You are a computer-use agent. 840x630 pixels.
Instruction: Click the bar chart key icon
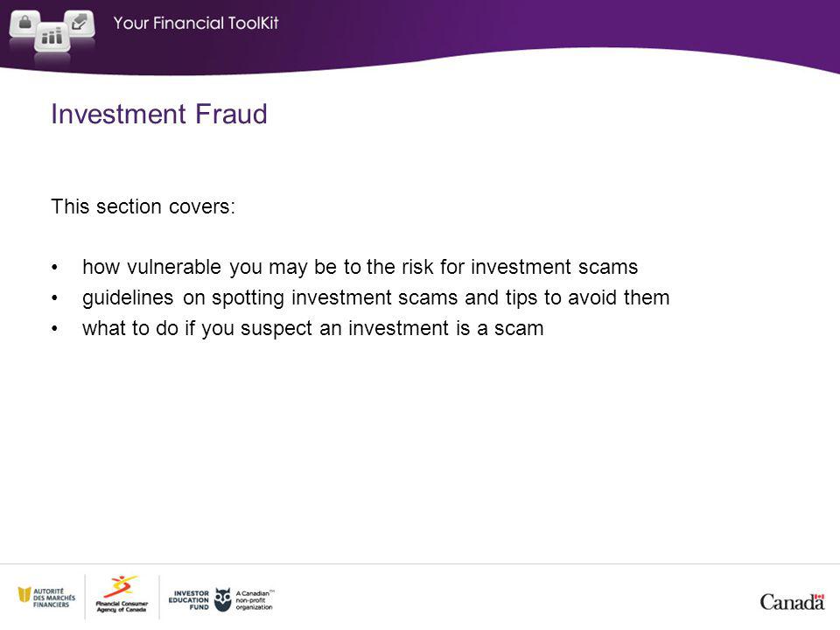pos(52,37)
